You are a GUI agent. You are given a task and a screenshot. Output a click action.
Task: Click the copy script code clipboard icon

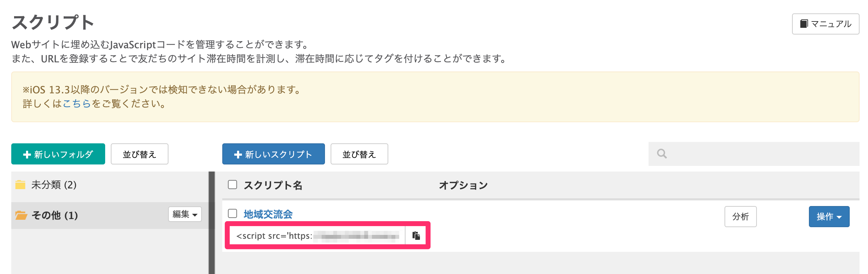tap(416, 236)
